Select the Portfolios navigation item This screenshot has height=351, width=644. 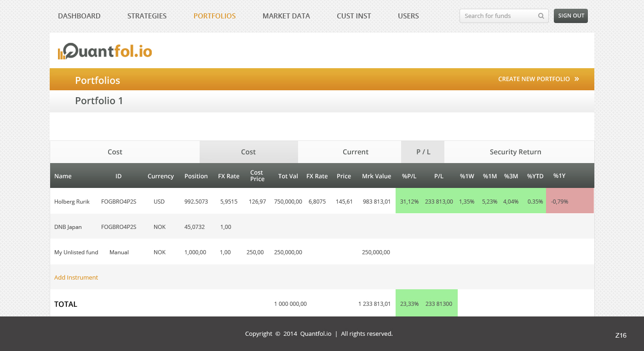click(214, 16)
